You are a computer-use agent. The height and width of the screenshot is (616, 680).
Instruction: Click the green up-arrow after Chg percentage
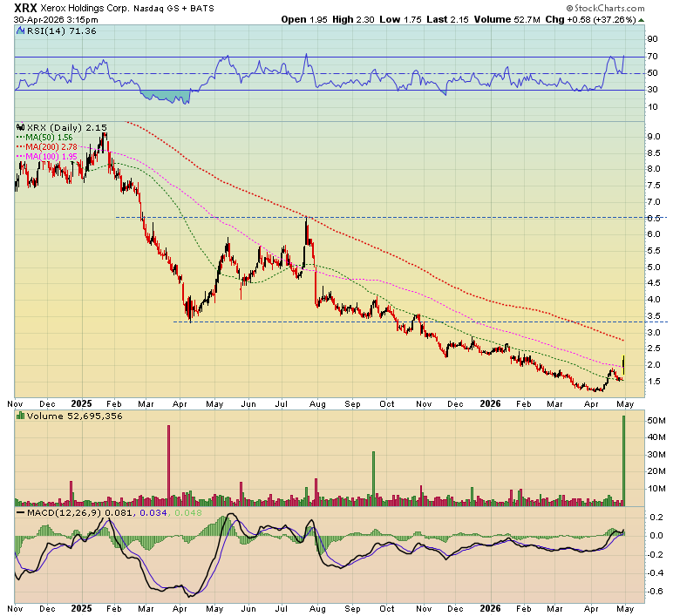pyautogui.click(x=641, y=20)
